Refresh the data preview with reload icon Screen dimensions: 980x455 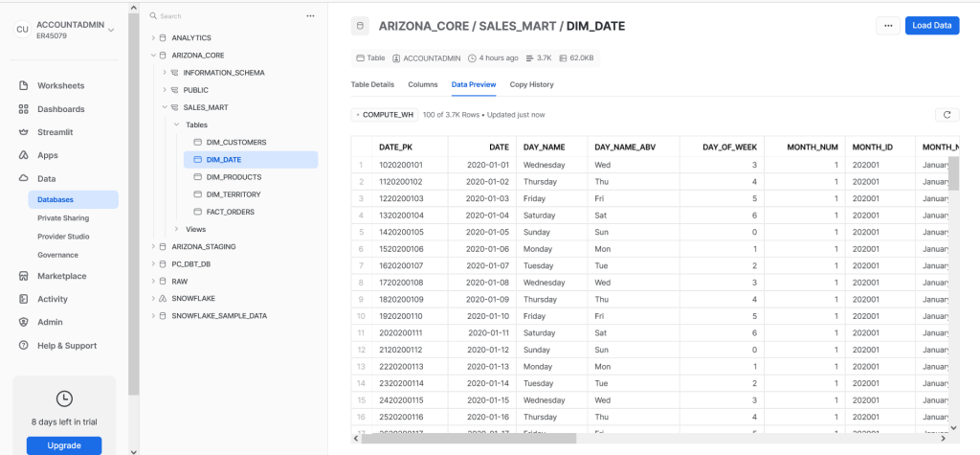[947, 115]
